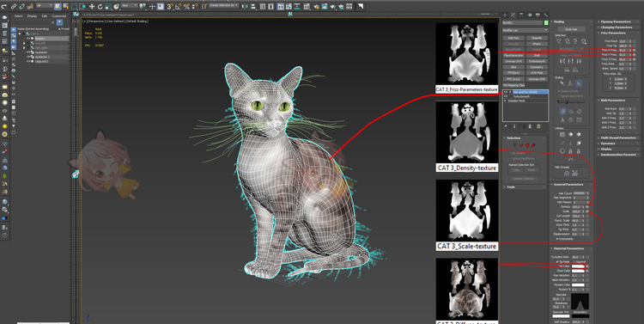
Task: Click Remove modifier trash icon under stack
Action: 530,126
